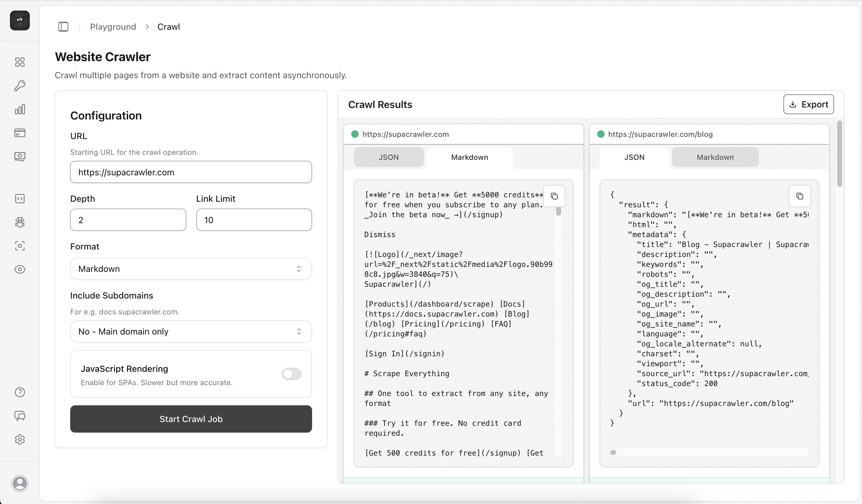Export the crawl results
Viewport: 862px width, 504px height.
click(x=809, y=104)
